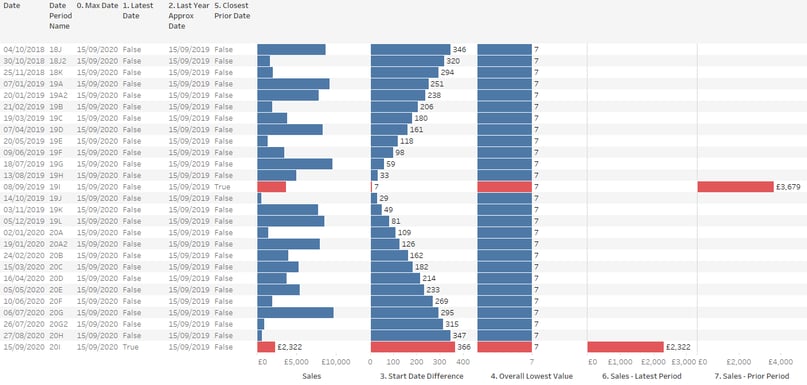The image size is (807, 385).
Task: Click the True value in row 19I
Action: point(222,187)
